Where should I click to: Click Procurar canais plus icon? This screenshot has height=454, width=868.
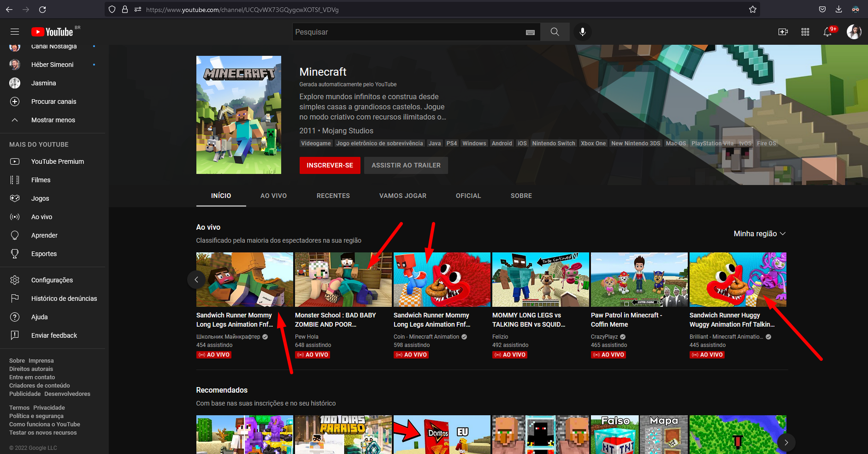coord(15,102)
